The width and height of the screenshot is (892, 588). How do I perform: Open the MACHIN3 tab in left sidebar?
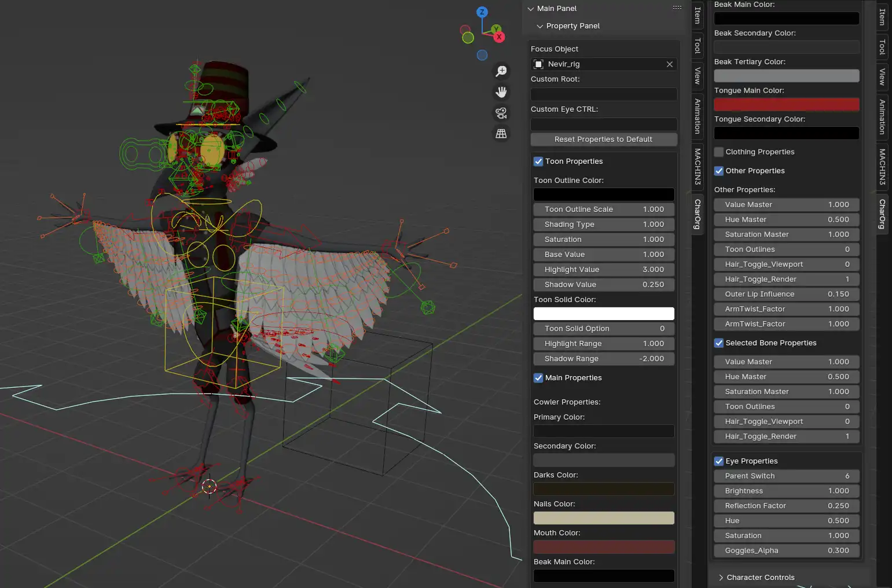pyautogui.click(x=698, y=167)
